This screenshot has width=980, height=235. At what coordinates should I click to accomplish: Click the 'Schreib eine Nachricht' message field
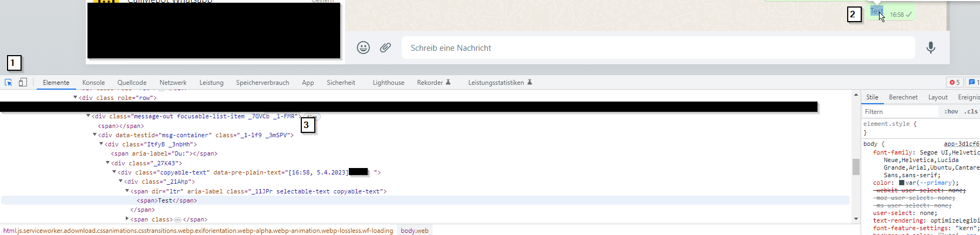pos(658,48)
